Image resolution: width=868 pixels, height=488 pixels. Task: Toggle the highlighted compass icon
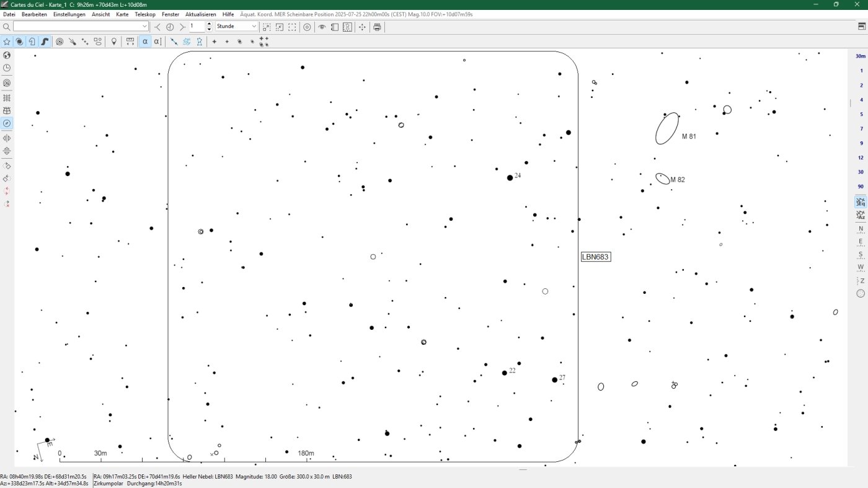coord(7,123)
